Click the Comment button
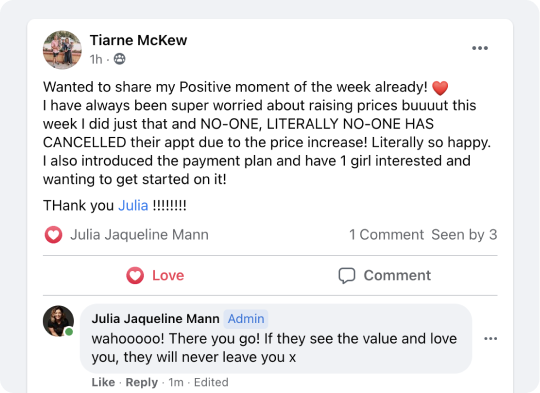The image size is (540, 393). coord(384,276)
